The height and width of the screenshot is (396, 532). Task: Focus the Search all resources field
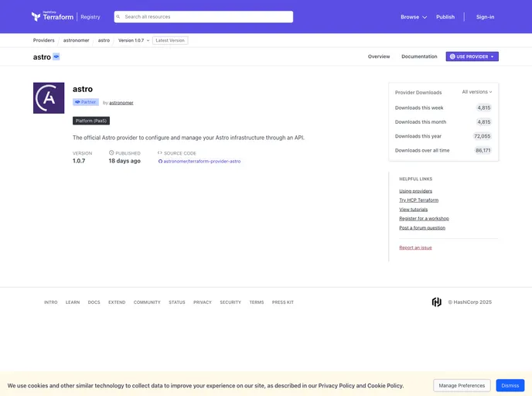tap(203, 16)
